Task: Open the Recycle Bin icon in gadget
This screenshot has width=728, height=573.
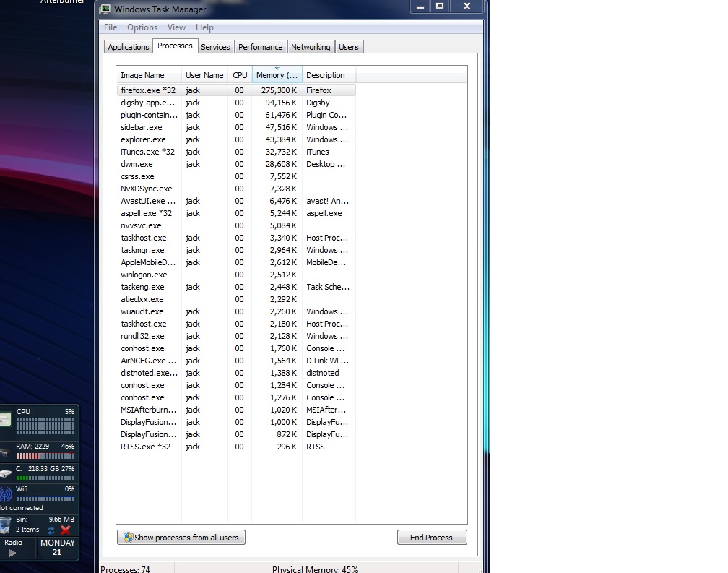Action: pos(6,525)
